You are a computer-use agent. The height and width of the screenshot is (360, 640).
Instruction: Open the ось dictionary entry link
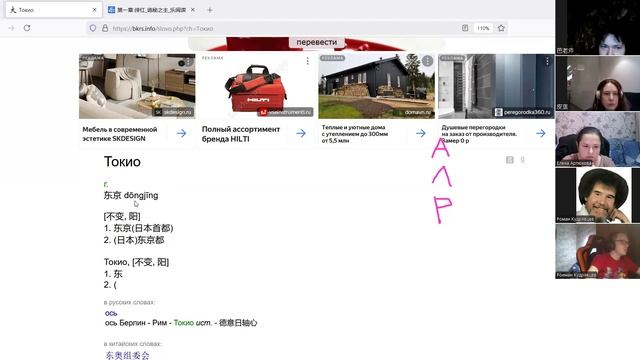(111, 313)
